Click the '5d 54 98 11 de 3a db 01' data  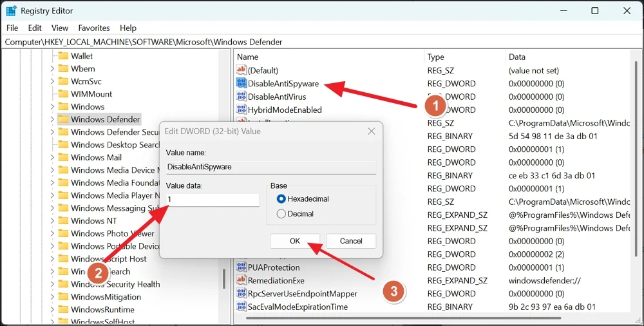tap(553, 136)
